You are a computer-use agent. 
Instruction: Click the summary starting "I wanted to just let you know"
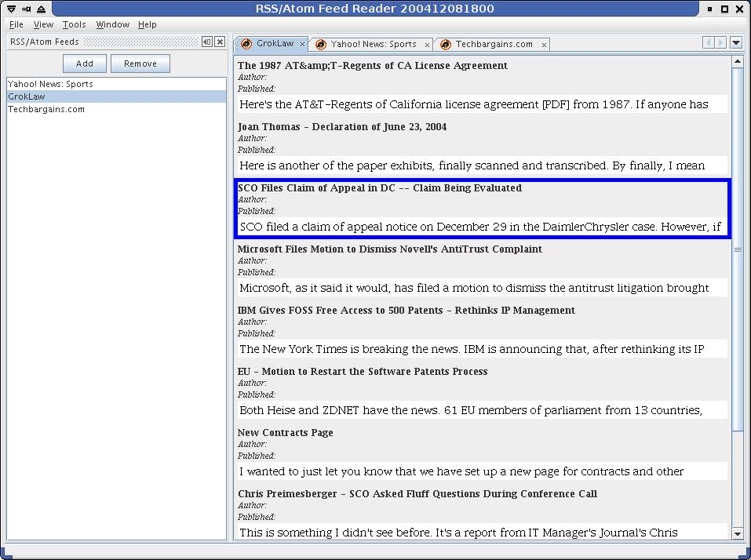pyautogui.click(x=483, y=472)
